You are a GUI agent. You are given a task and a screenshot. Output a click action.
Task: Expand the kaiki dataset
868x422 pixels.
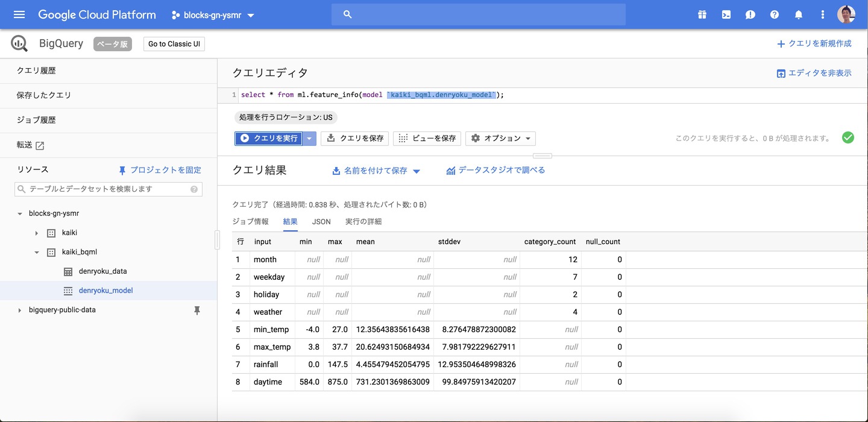pyautogui.click(x=37, y=233)
